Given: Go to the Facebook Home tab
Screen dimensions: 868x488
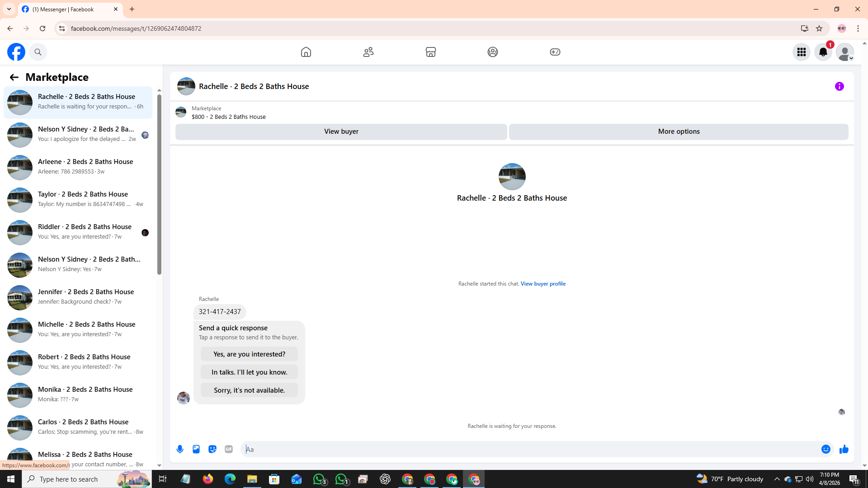Looking at the screenshot, I should (306, 52).
